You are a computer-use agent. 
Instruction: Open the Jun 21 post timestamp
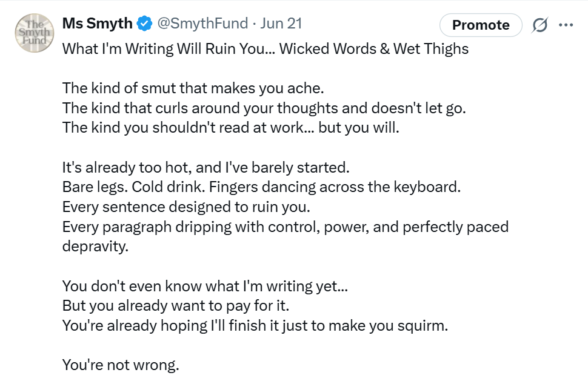coord(281,23)
